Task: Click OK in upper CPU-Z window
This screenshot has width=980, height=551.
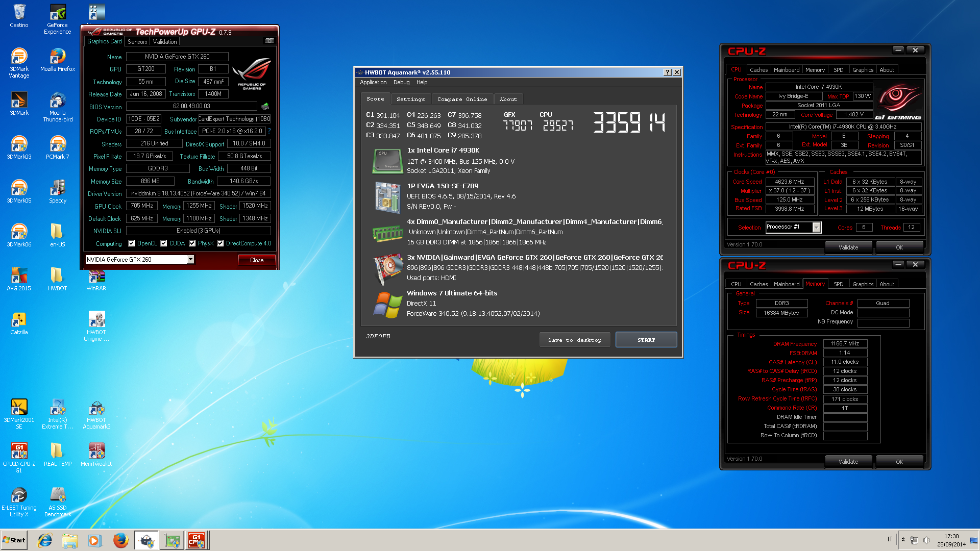Action: pyautogui.click(x=899, y=247)
